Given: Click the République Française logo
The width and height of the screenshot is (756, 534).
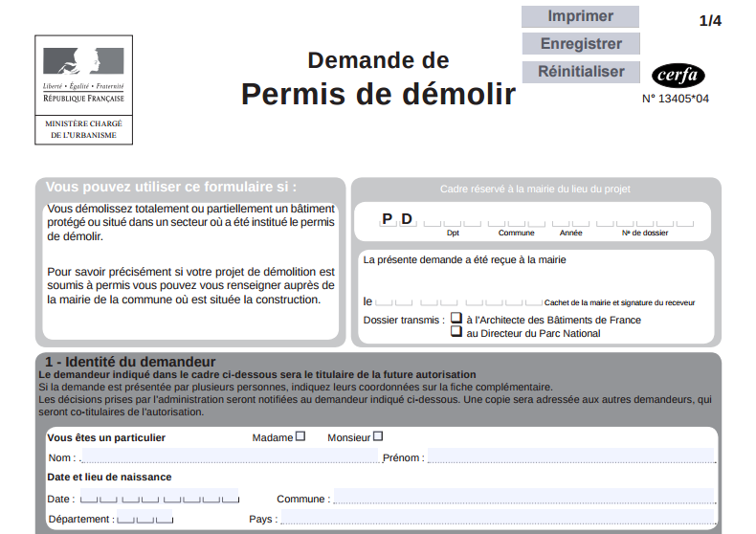Looking at the screenshot, I should pos(83,76).
